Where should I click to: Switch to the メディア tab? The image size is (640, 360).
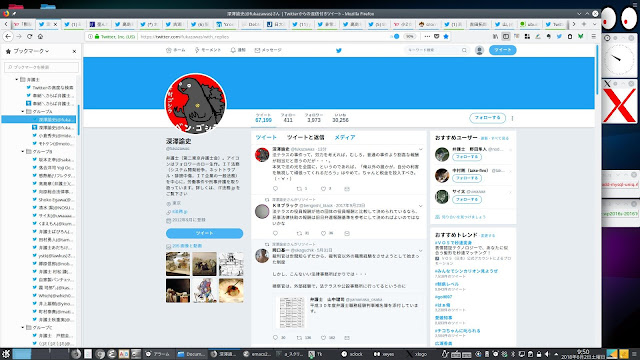[x=344, y=138]
